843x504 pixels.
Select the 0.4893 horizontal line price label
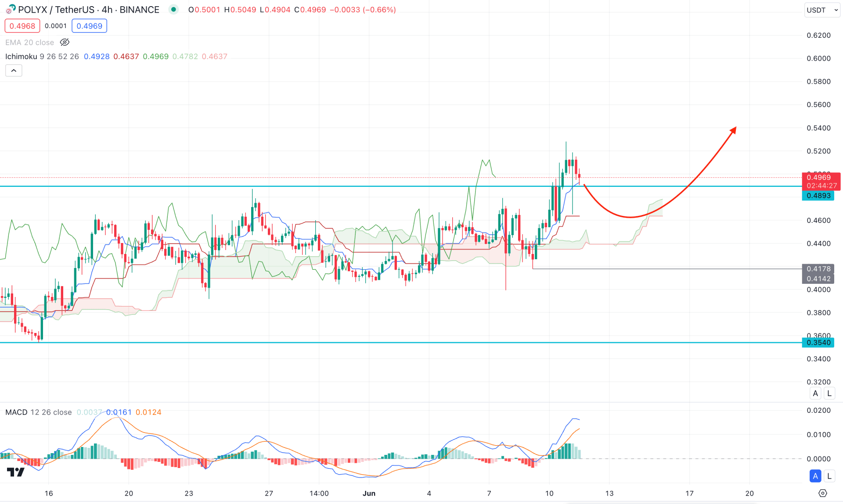(818, 196)
